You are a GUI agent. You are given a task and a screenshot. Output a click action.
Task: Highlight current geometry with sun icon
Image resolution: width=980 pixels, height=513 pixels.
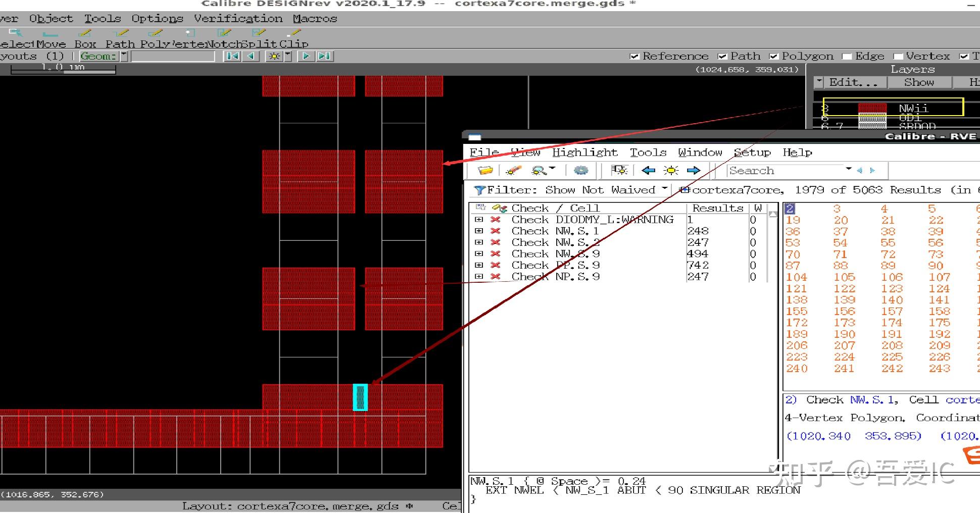click(274, 56)
